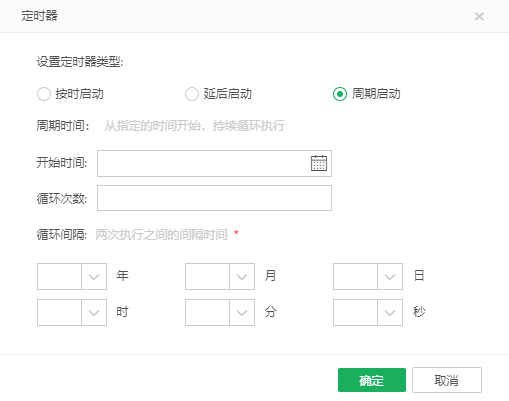The image size is (509, 401).
Task: Open the calendar picker for 开始时间
Action: pos(319,163)
